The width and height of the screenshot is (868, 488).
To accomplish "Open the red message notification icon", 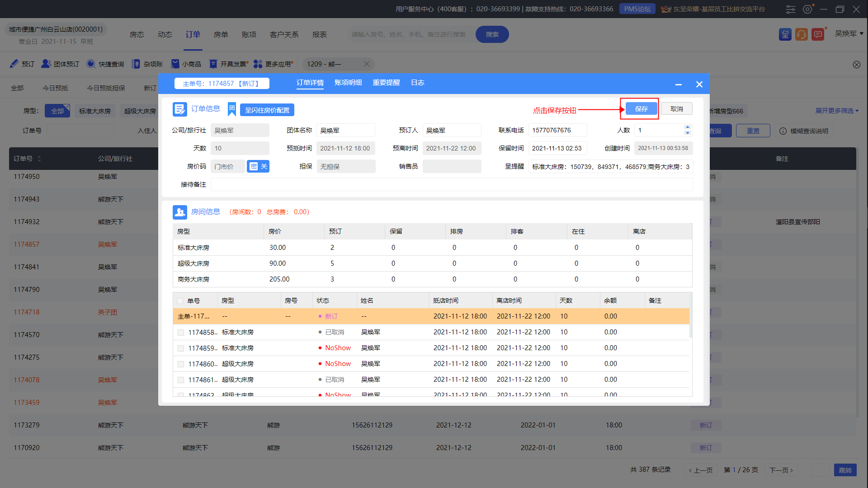I will [817, 34].
